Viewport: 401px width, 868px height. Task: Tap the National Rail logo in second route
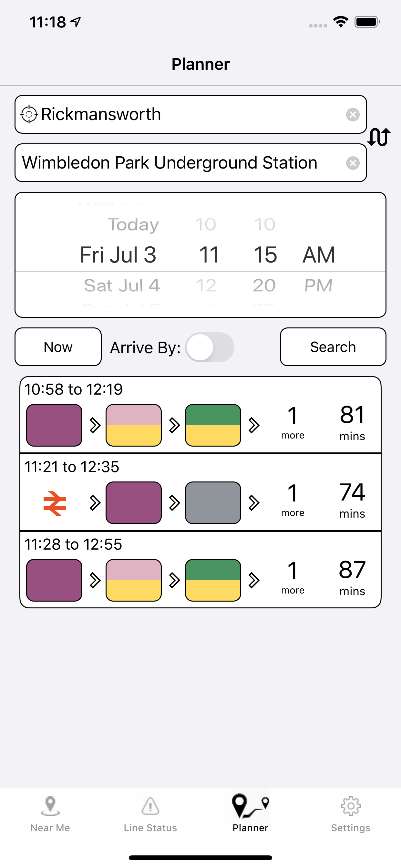click(55, 503)
